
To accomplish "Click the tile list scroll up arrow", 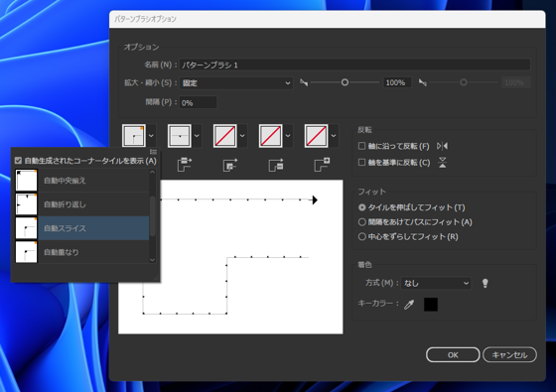I will 153,172.
